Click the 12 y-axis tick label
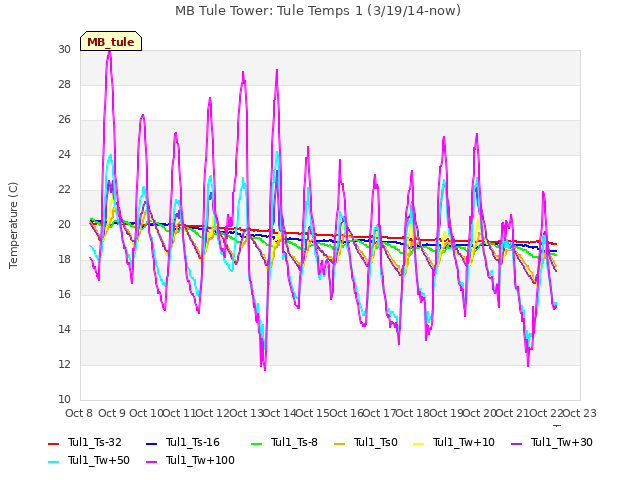This screenshot has height=480, width=640. 64,364
